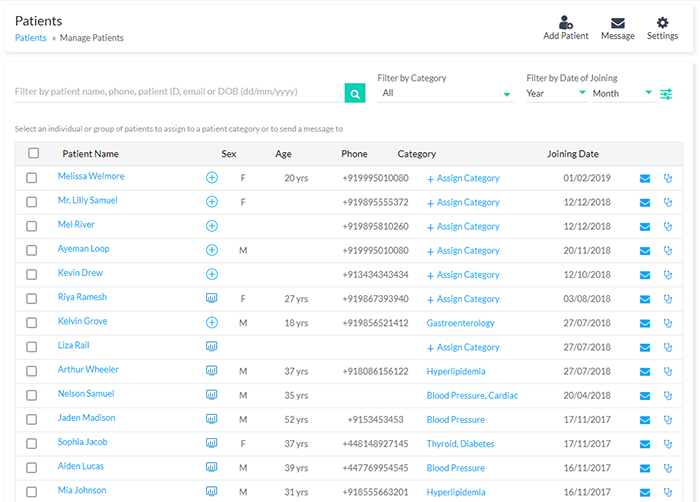This screenshot has width=700, height=502.
Task: Click the plus circle icon for Mr. Lilly Samuel
Action: click(212, 202)
